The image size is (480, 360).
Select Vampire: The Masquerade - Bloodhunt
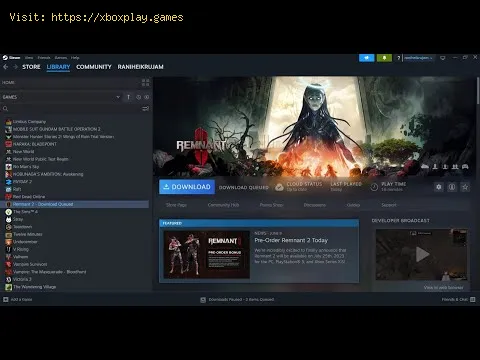[x=49, y=272]
